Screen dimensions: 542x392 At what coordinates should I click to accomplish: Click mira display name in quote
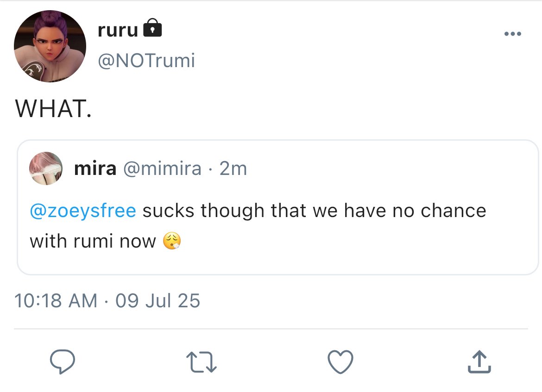95,168
